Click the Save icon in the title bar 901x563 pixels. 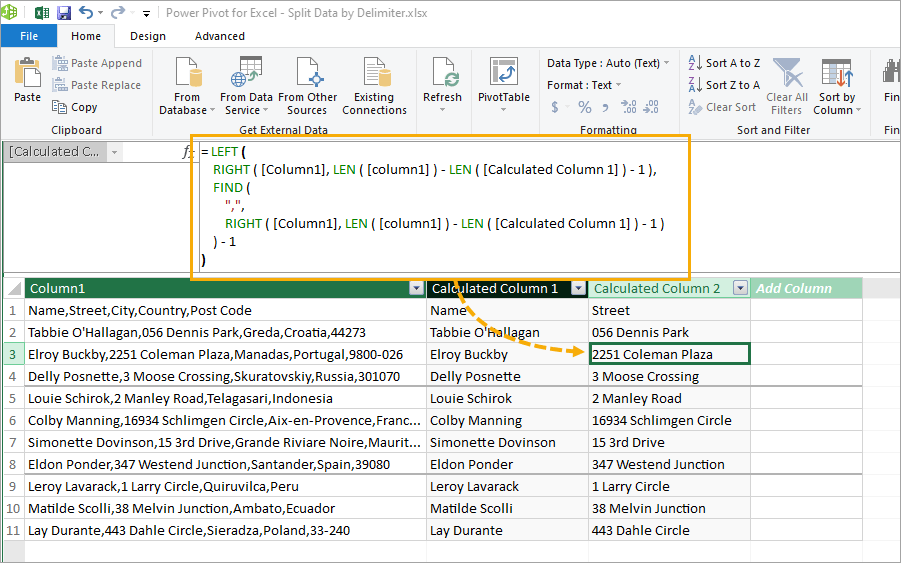point(64,12)
